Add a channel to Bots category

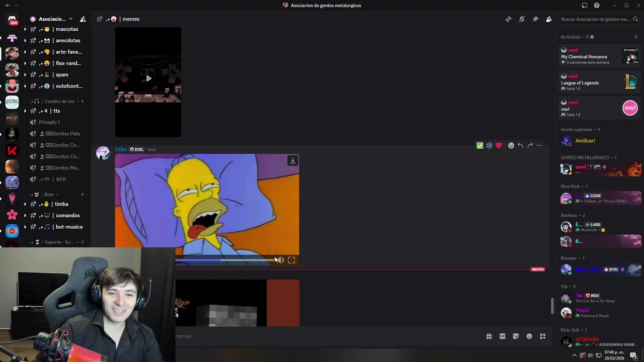pos(83,195)
